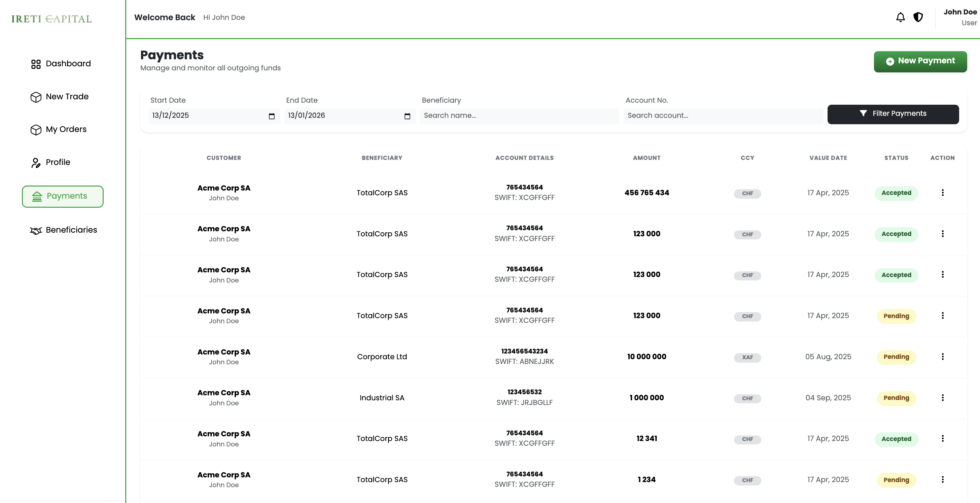Select the Beneficiaries handshake icon

pos(35,230)
